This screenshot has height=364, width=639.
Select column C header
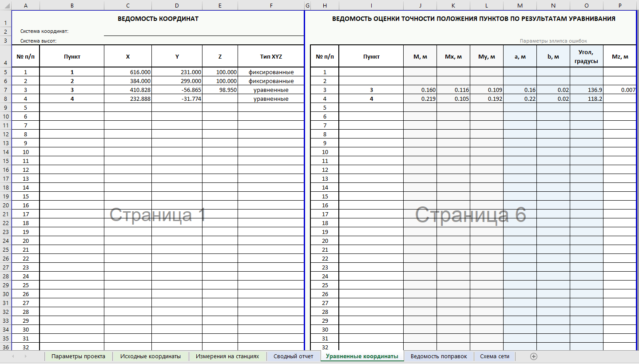128,5
